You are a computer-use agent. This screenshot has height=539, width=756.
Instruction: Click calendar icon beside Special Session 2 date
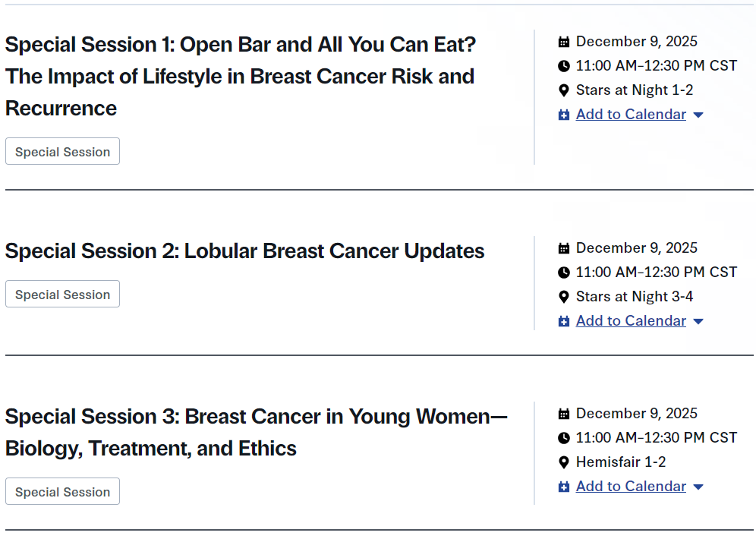click(x=564, y=248)
